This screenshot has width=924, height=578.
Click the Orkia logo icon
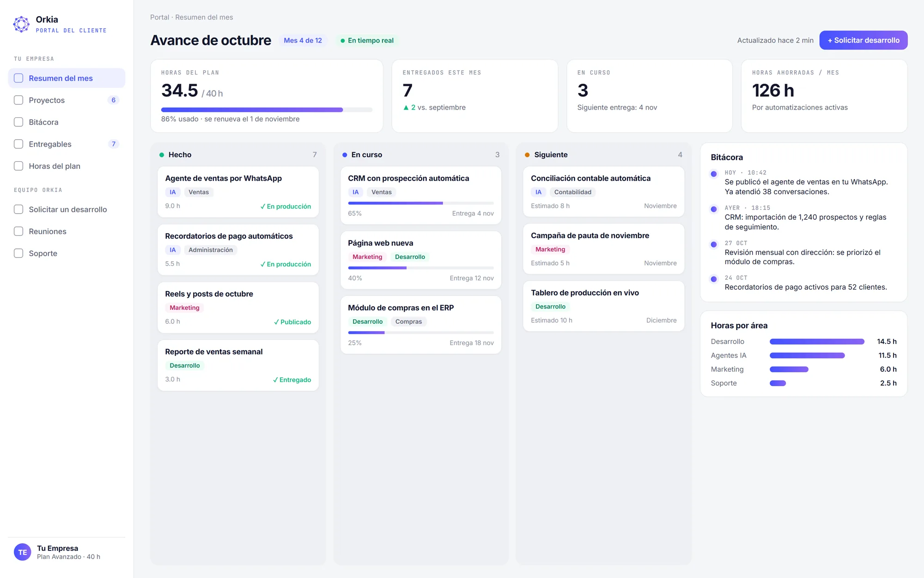pos(21,24)
